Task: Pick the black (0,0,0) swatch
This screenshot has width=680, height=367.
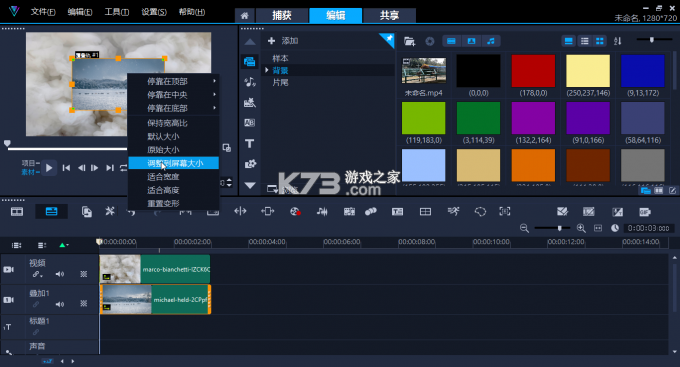Action: pyautogui.click(x=478, y=71)
